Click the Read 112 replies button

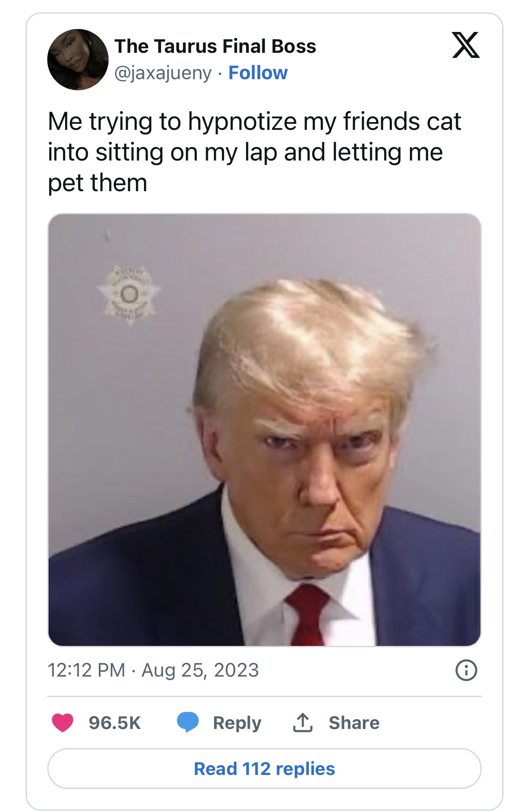pyautogui.click(x=264, y=769)
